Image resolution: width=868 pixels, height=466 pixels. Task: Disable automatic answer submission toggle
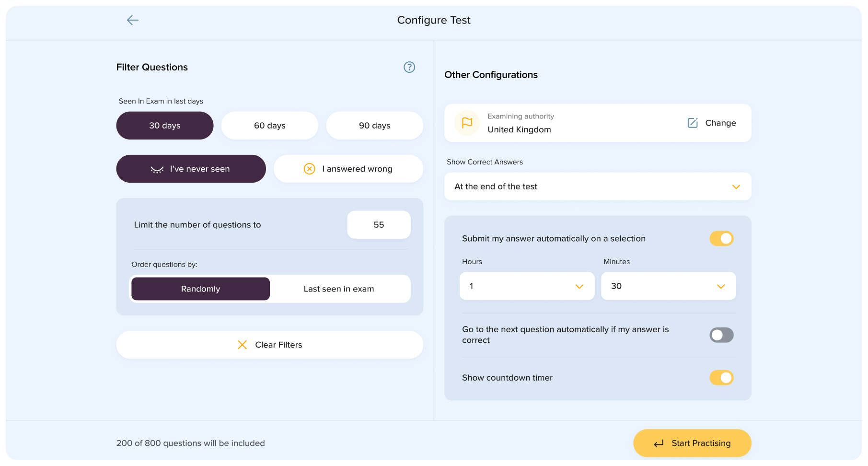721,239
